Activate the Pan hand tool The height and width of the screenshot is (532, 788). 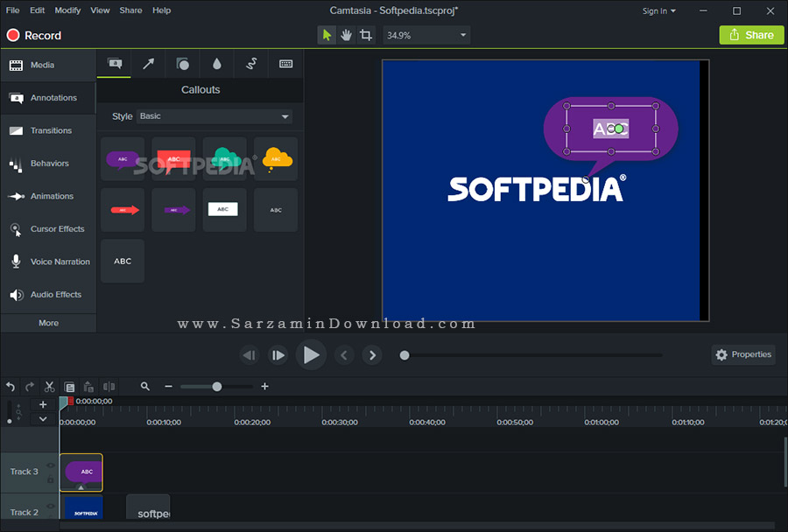point(347,35)
